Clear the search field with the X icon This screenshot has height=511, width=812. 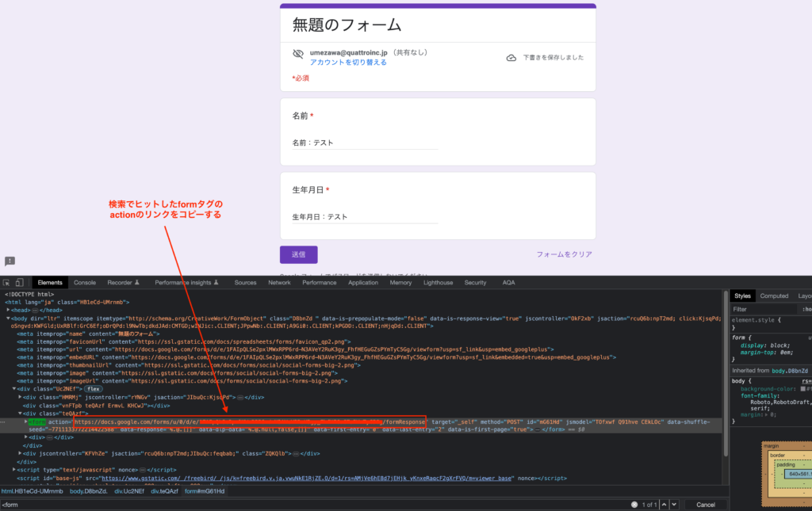pos(634,505)
